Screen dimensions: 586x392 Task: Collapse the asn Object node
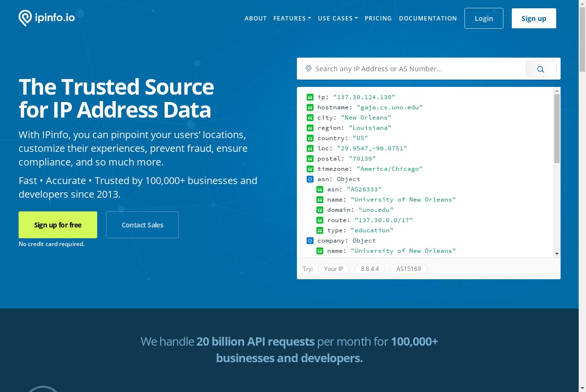[310, 179]
